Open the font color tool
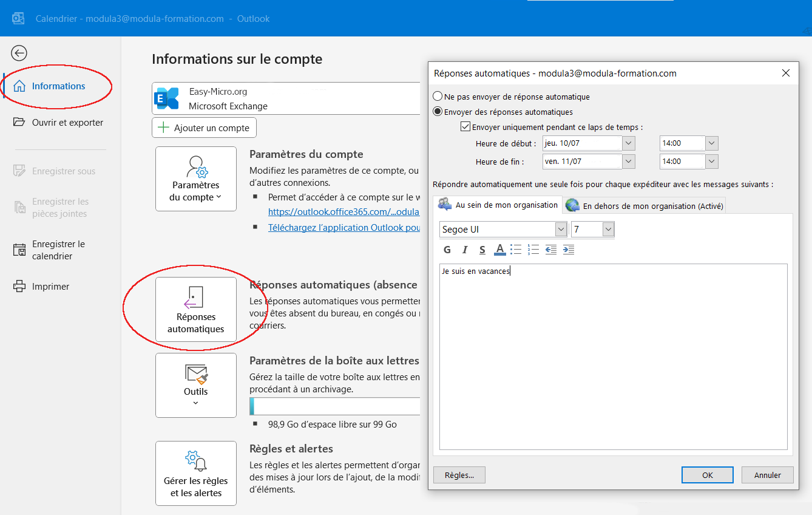The width and height of the screenshot is (812, 515). [499, 250]
